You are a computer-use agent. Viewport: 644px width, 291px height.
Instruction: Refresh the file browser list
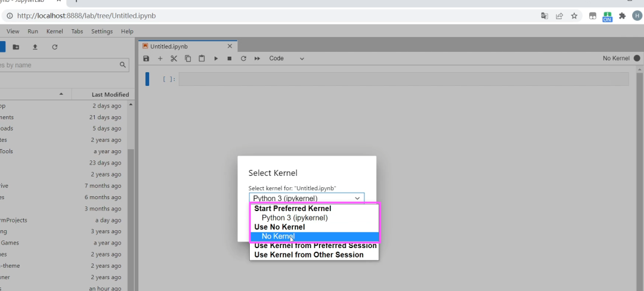coord(55,47)
